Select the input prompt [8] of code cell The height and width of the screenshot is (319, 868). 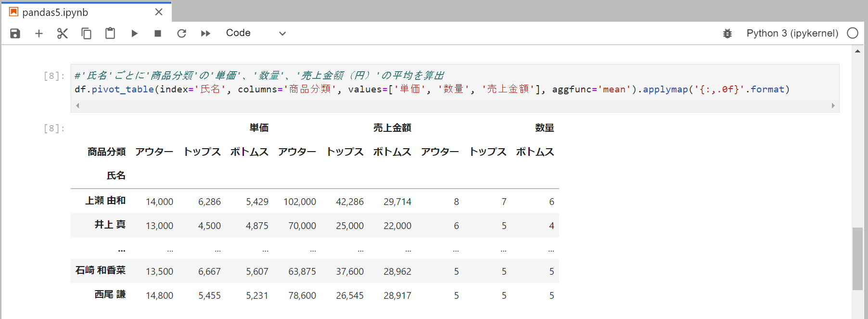(54, 76)
